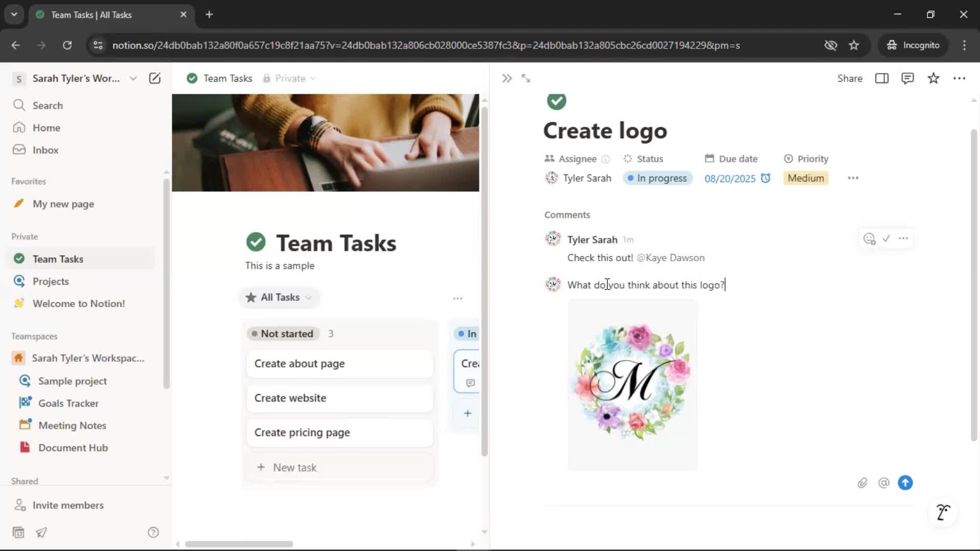Click Invite members
980x551 pixels.
point(68,505)
